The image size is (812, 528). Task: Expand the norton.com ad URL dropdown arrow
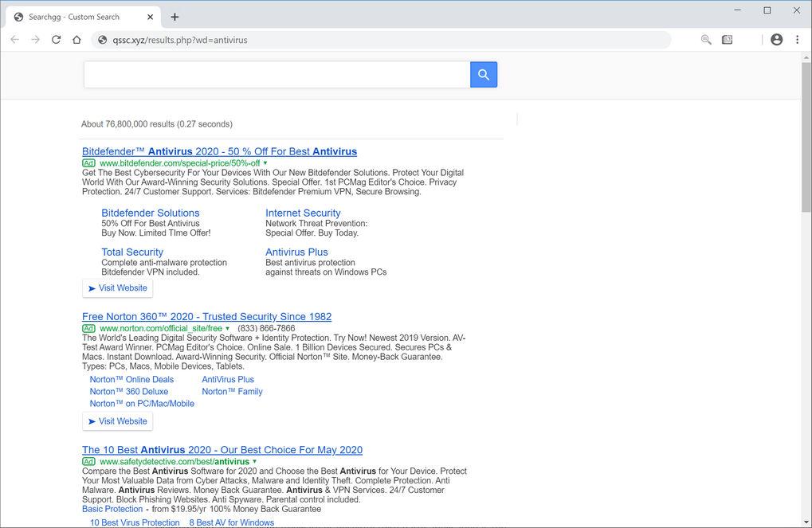click(x=228, y=328)
